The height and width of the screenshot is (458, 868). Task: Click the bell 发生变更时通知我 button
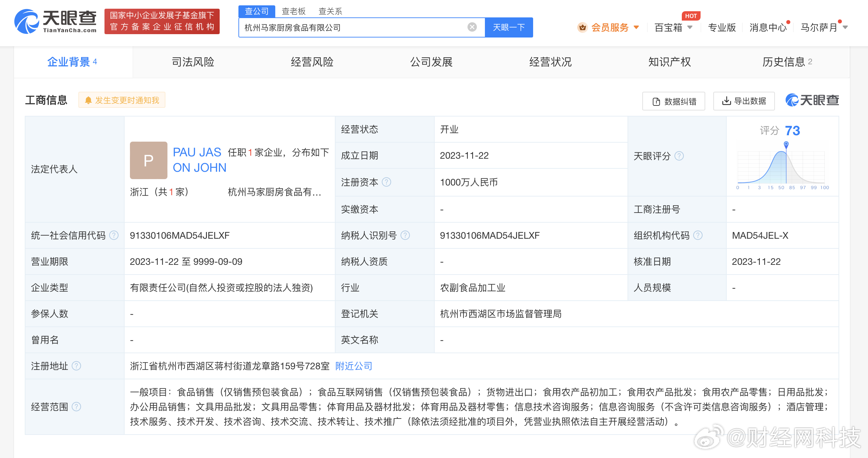point(122,100)
